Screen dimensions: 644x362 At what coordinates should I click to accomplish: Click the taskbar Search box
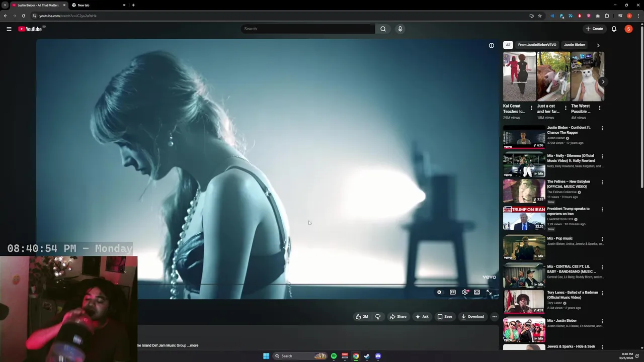coord(300,356)
